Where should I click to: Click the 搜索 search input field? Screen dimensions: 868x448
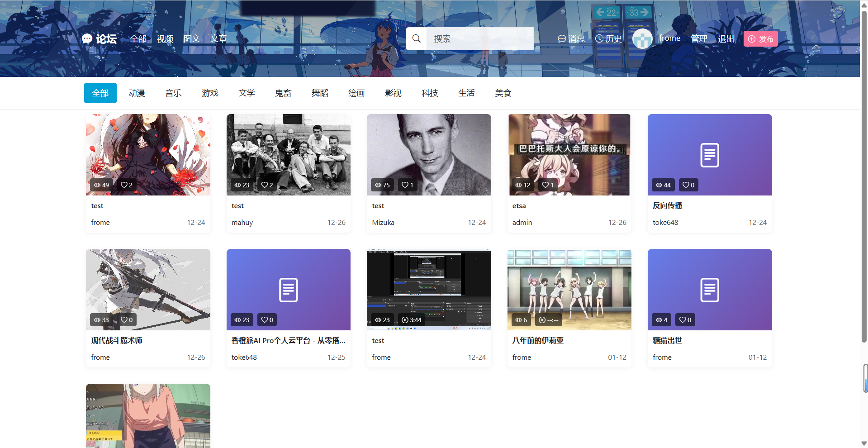click(480, 39)
